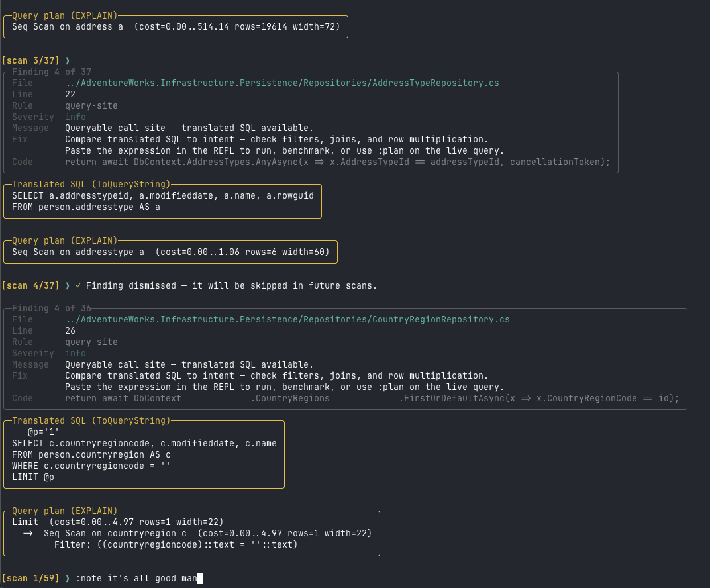Viewport: 710px width, 588px height.
Task: Click the AnyAsync code line in AddressType finding
Action: (338, 162)
